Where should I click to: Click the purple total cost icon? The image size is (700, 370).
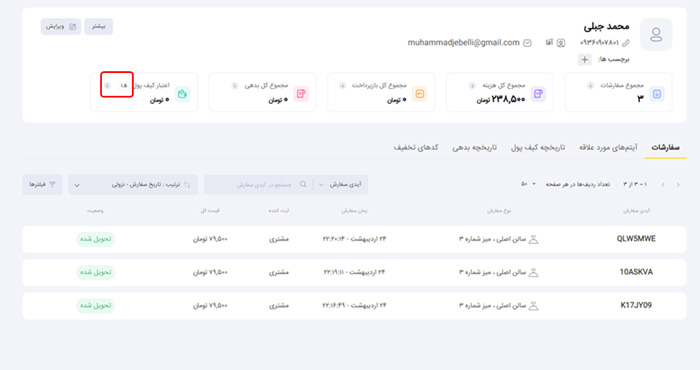point(538,94)
